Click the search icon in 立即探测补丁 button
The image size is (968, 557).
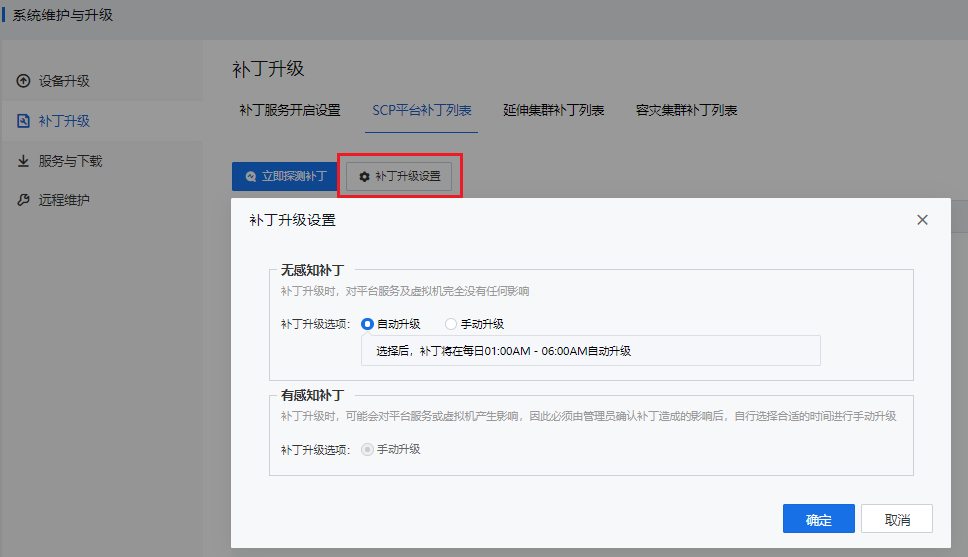tap(251, 177)
